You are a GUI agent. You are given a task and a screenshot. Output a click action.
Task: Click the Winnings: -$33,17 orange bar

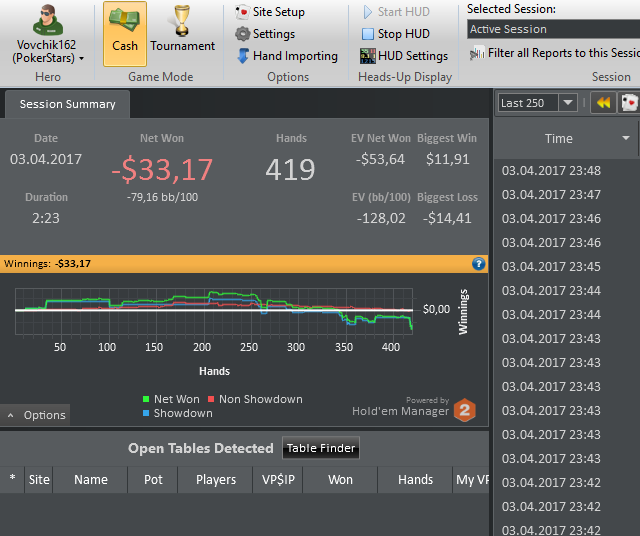pyautogui.click(x=244, y=264)
